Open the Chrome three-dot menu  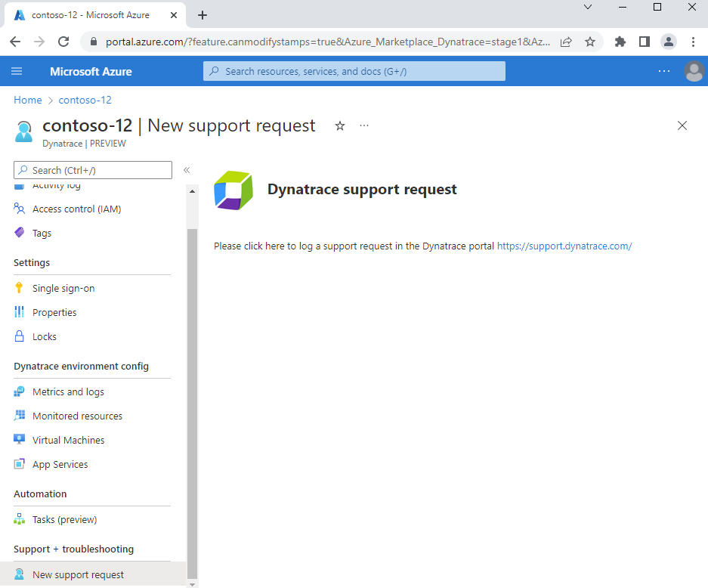click(x=693, y=42)
